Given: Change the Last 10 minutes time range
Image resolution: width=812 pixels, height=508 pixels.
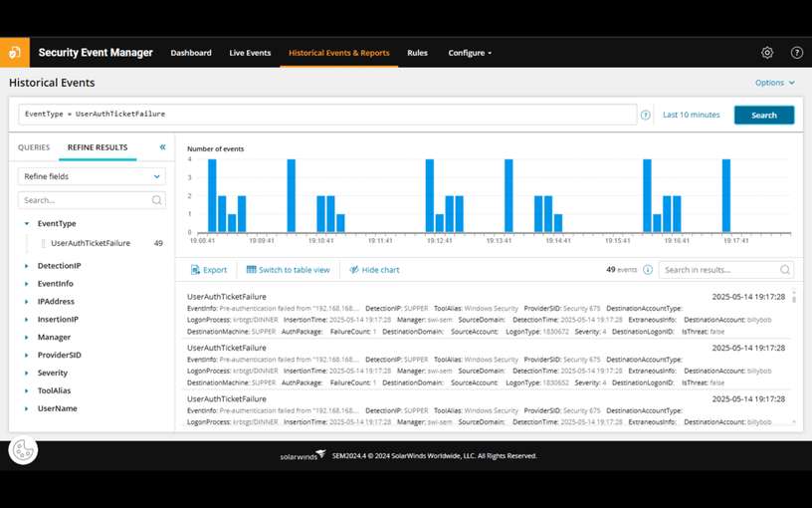Looking at the screenshot, I should coord(691,115).
